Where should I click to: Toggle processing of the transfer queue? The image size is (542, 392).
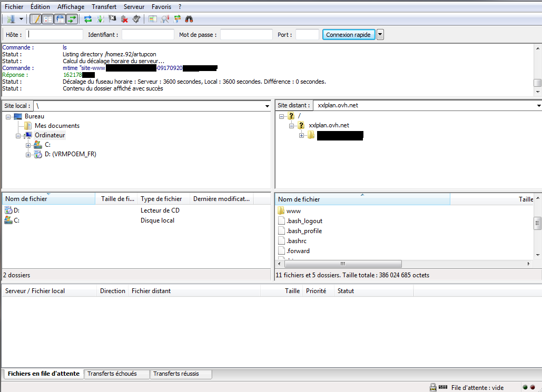tap(100, 19)
